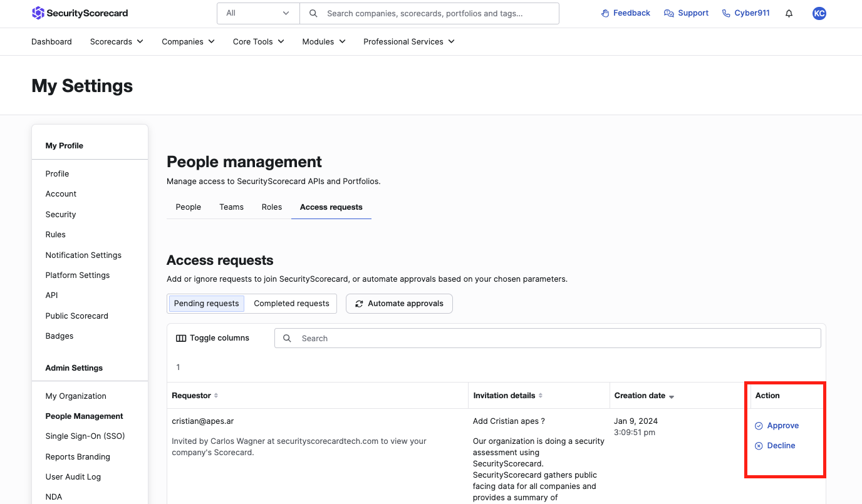Switch to the Teams tab
This screenshot has width=862, height=504.
tap(231, 207)
